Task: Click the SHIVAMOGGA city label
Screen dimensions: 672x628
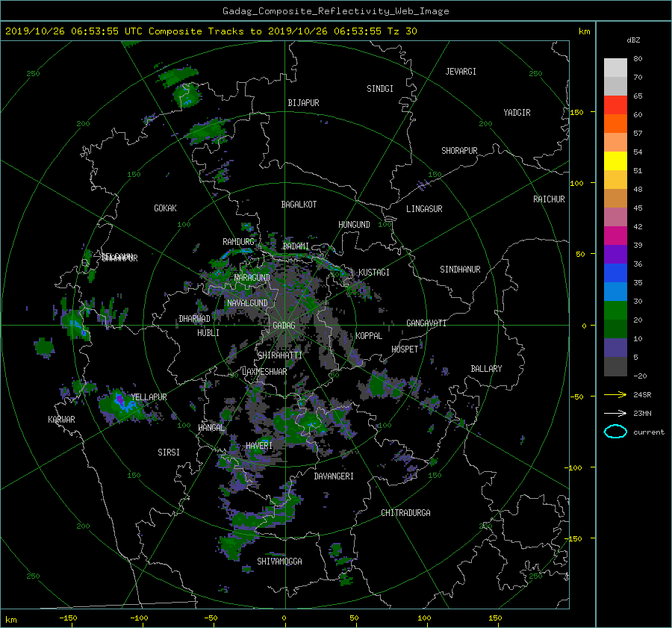Action: pos(279,562)
